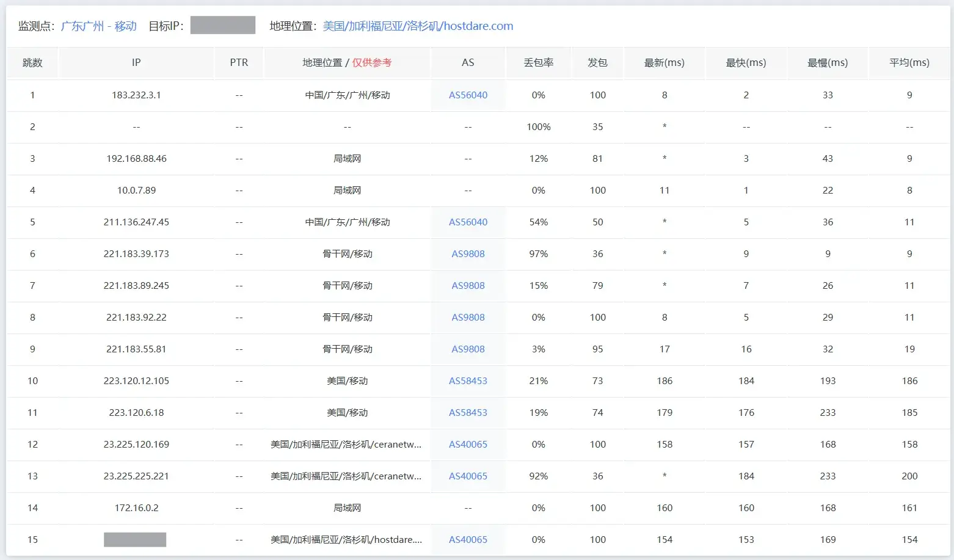Select IP cell 223.120.12.105

click(136, 381)
